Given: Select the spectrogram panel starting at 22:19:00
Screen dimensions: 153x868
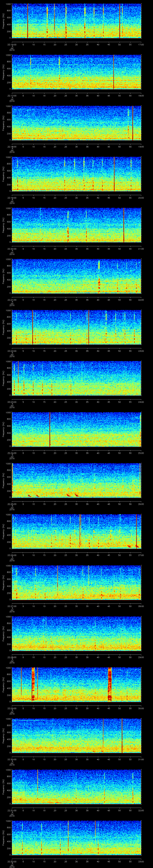Looking at the screenshot, I should [x=77, y=174].
